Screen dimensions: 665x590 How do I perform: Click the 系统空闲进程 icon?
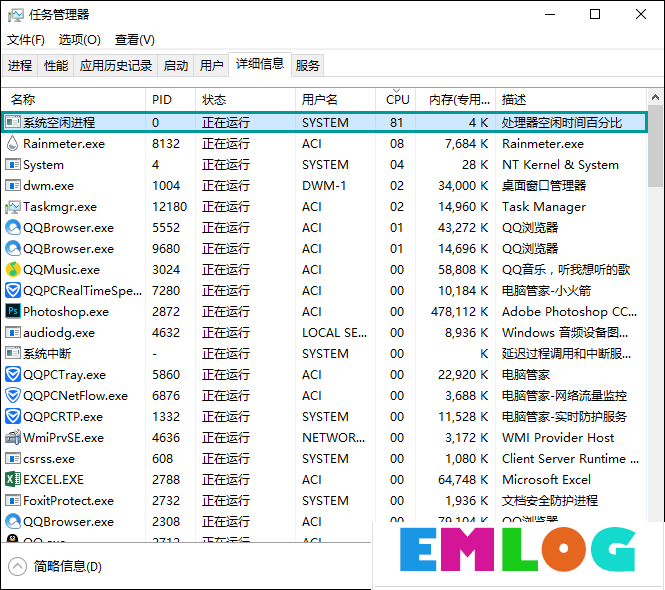point(13,123)
